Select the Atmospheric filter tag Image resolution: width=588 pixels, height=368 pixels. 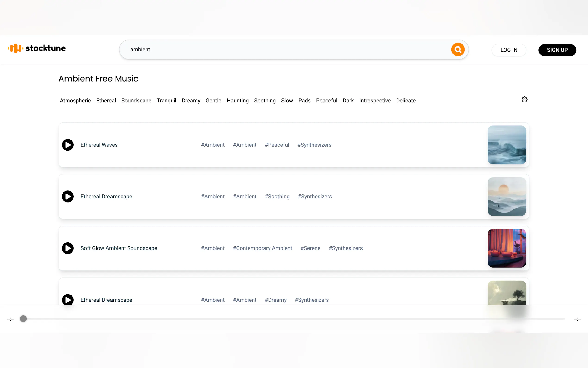(75, 101)
